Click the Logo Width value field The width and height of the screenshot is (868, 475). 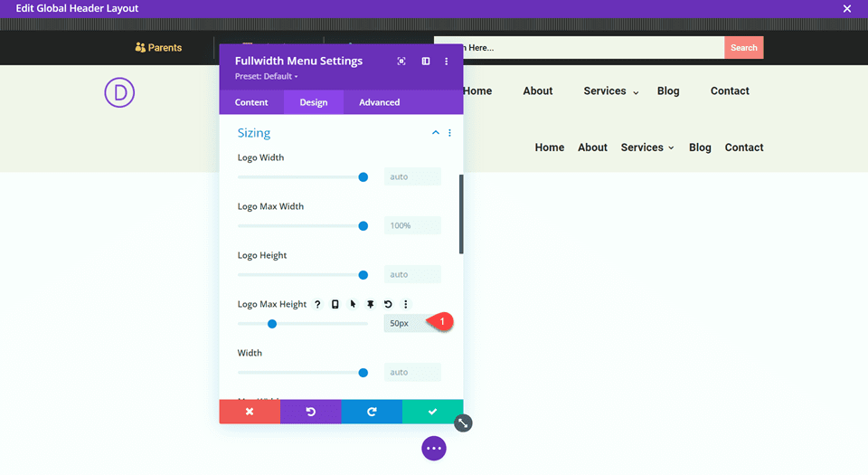click(x=412, y=176)
